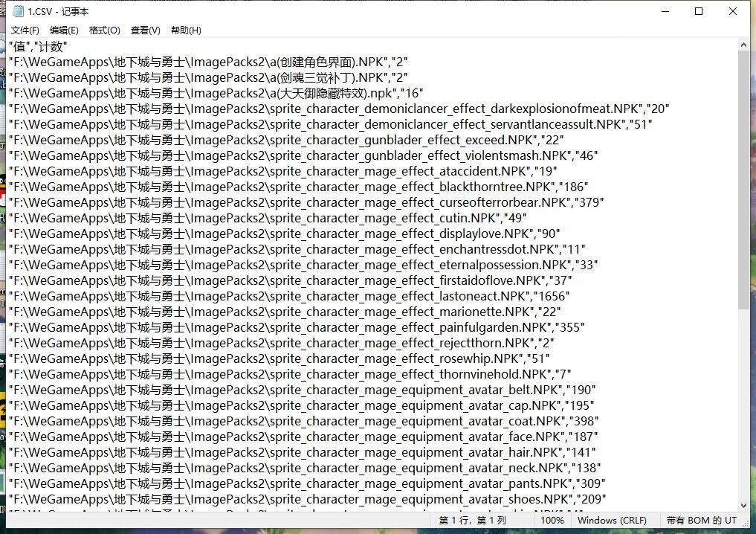Viewport: 756px width, 534px height.
Task: Click the lastoneact.NPK line
Action: click(x=289, y=296)
